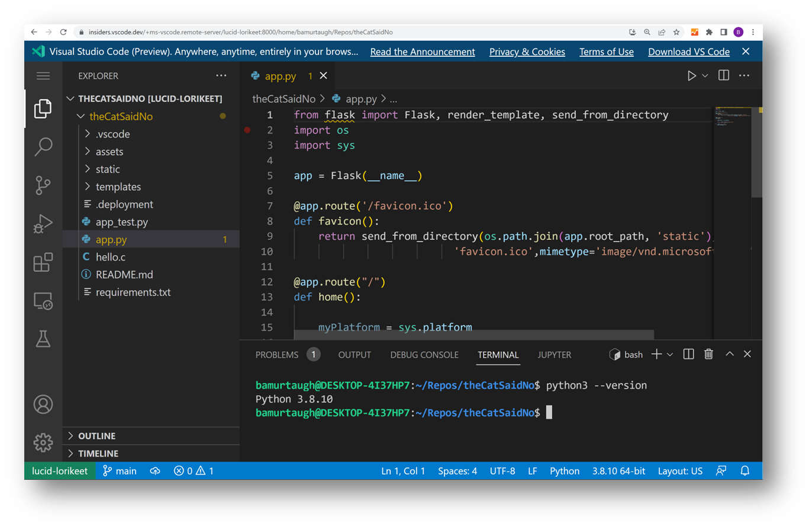Screen dimensions: 812x529
Task: Kill the terminal with the trash icon
Action: click(x=708, y=354)
